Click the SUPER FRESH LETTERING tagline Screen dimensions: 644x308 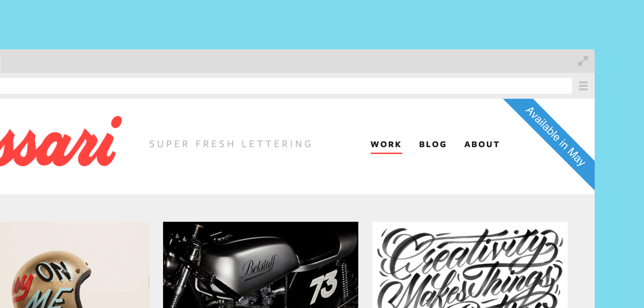(x=231, y=144)
